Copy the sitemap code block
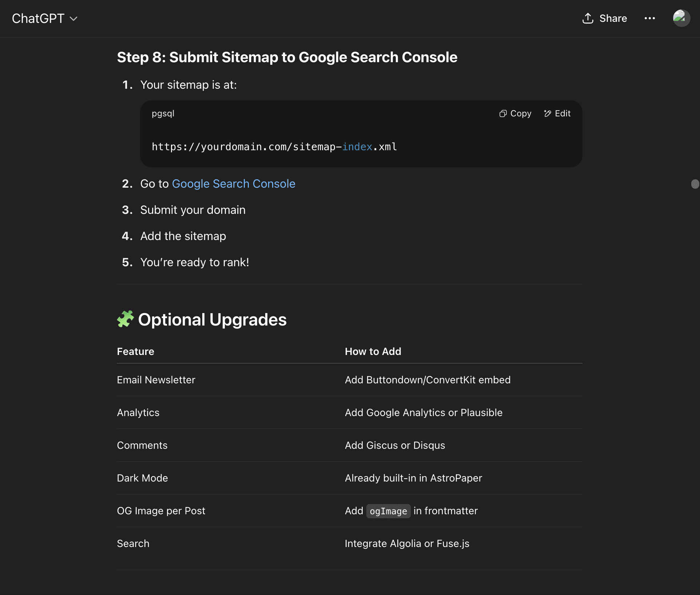 point(515,113)
